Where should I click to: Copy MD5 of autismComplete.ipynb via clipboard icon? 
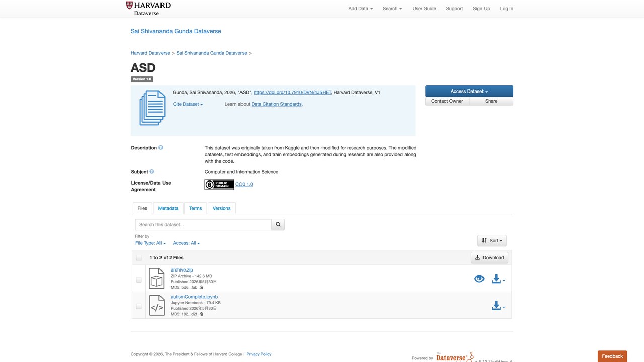point(201,314)
